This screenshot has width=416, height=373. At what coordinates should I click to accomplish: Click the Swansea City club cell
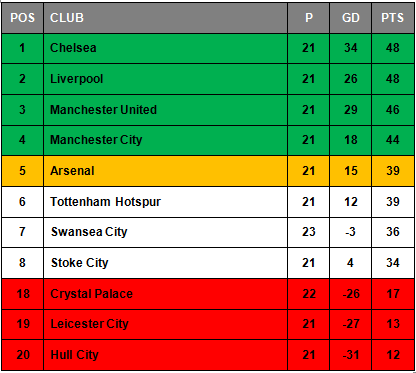(165, 232)
